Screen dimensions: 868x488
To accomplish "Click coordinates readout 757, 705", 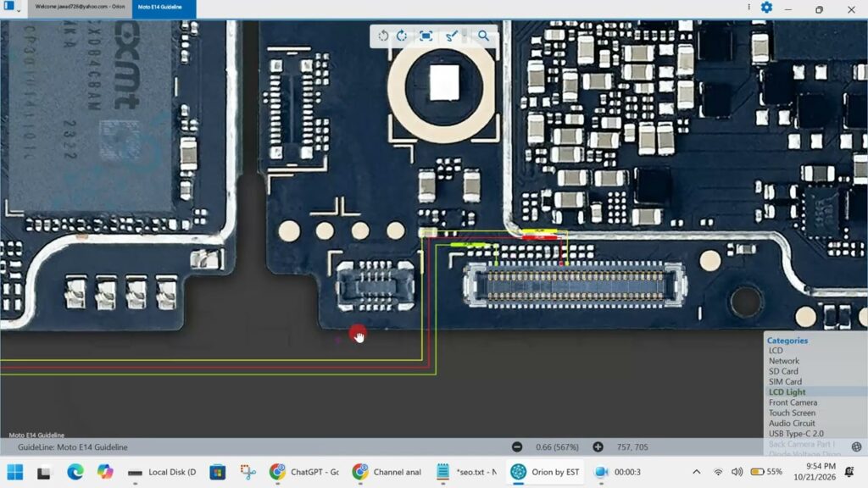I will (632, 447).
